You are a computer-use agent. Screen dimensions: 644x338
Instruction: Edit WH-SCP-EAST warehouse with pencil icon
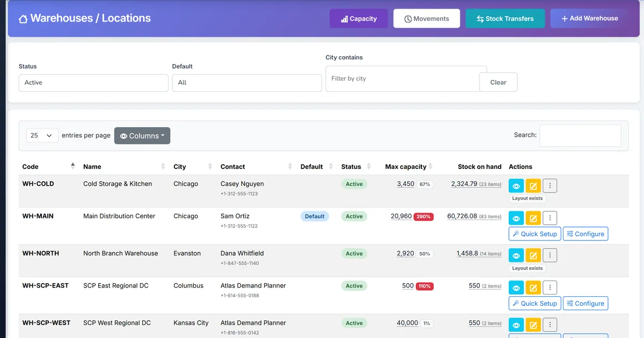pos(533,288)
